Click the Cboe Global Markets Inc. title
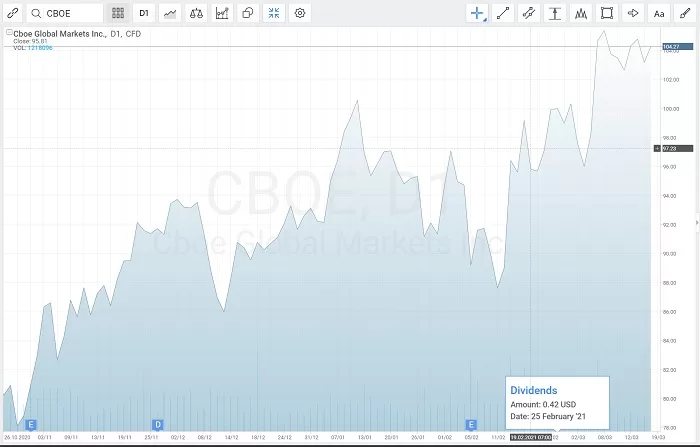This screenshot has height=447, width=700. (x=60, y=34)
